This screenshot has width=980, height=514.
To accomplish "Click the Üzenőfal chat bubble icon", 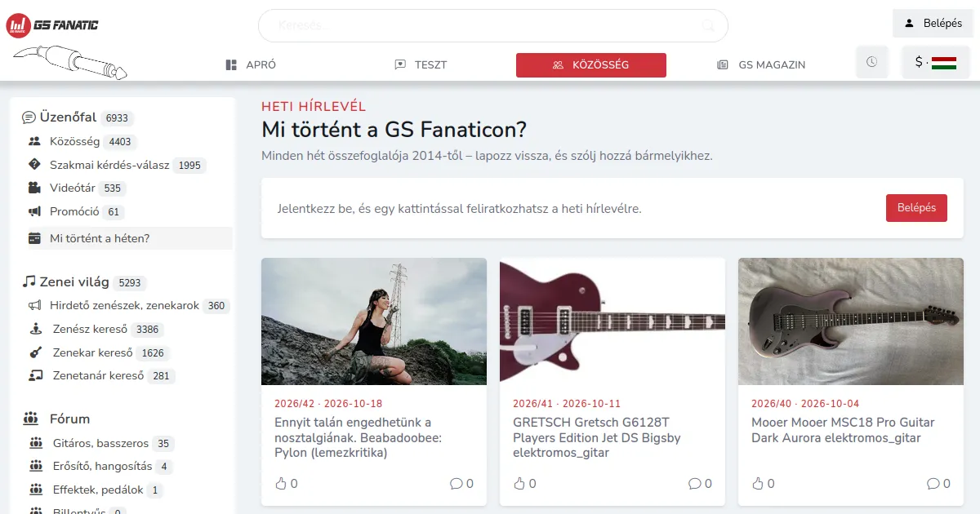I will 29,117.
